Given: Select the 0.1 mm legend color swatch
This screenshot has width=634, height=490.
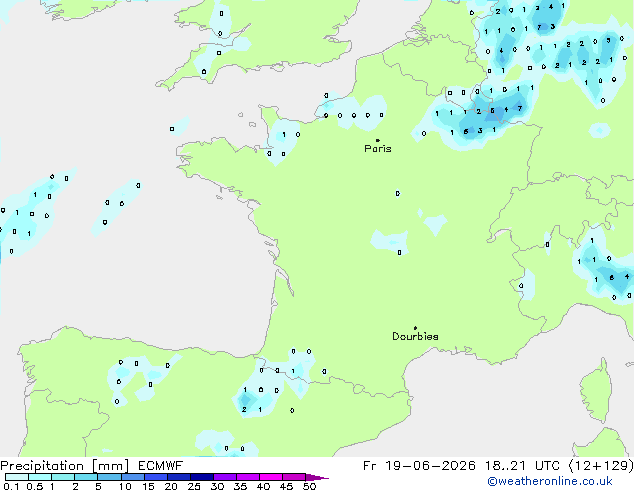Looking at the screenshot, I should 17,477.
